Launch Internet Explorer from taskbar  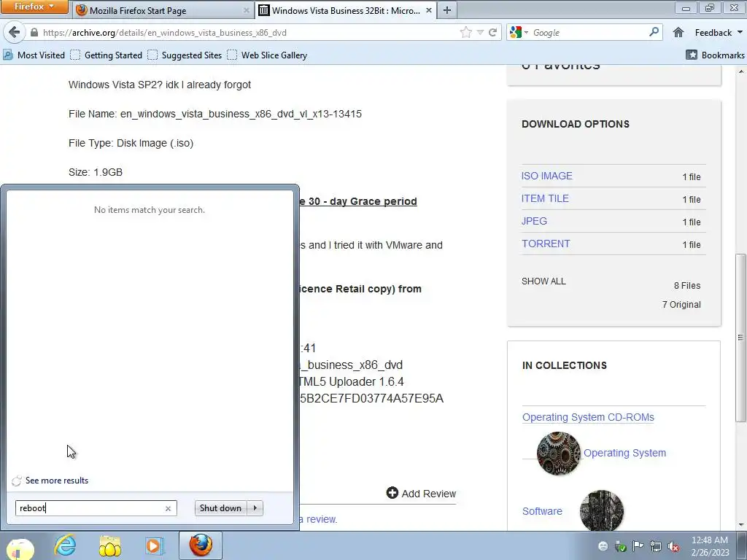(65, 545)
